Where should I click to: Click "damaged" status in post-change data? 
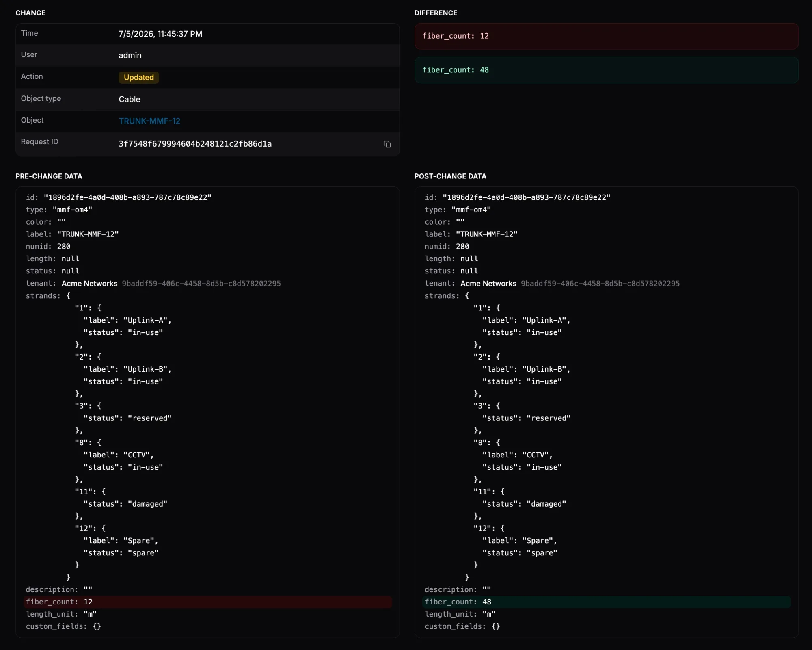point(546,504)
